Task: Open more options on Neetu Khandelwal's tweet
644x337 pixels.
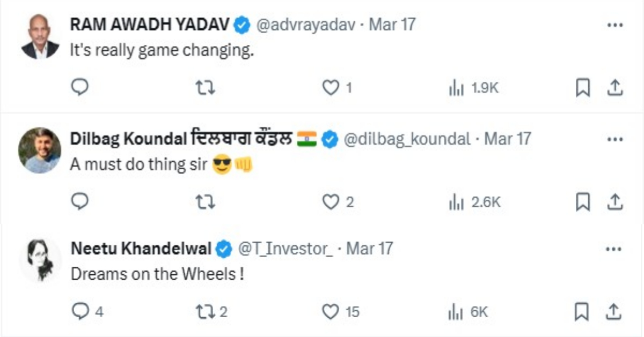Action: pos(614,249)
